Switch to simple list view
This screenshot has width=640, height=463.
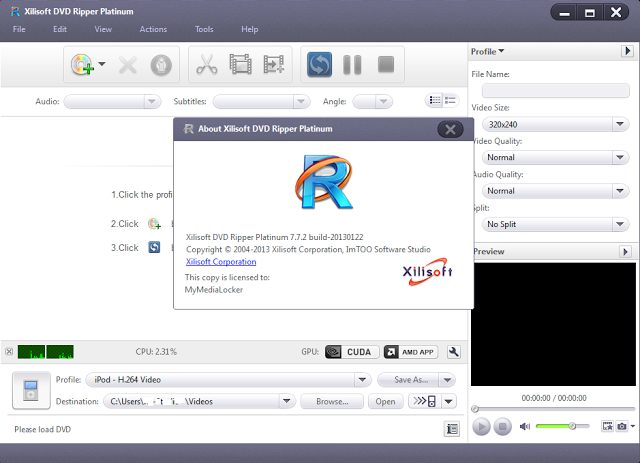(x=451, y=100)
